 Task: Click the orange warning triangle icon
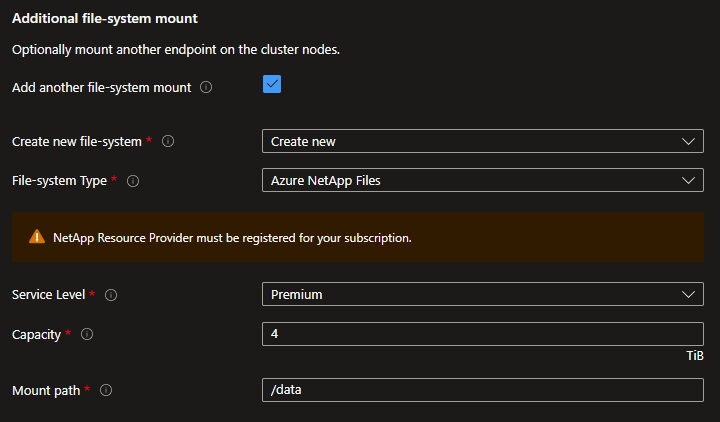[x=37, y=237]
